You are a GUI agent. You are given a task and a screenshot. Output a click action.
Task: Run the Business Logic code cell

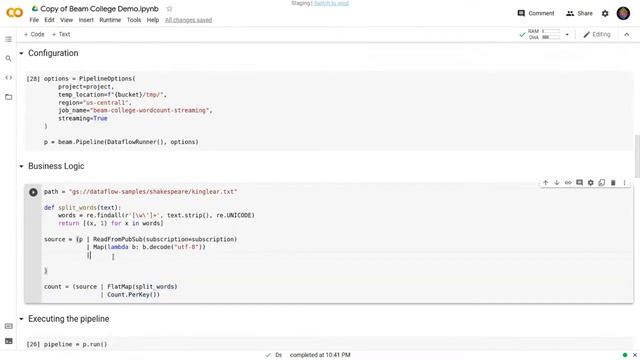tap(33, 192)
